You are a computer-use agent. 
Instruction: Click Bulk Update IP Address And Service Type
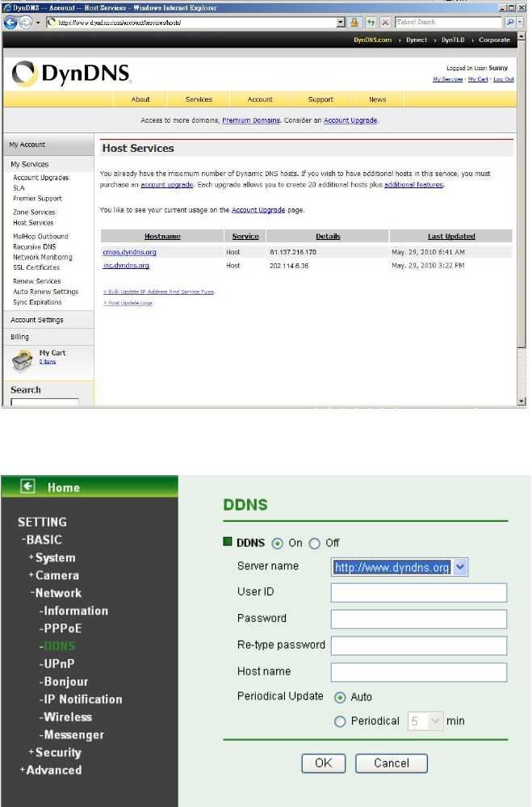(x=159, y=292)
